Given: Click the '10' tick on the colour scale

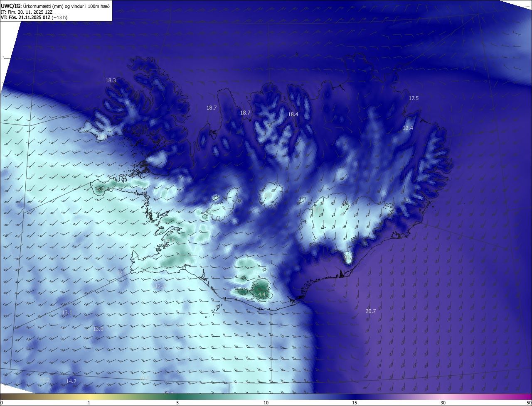Looking at the screenshot, I should click(x=266, y=403).
